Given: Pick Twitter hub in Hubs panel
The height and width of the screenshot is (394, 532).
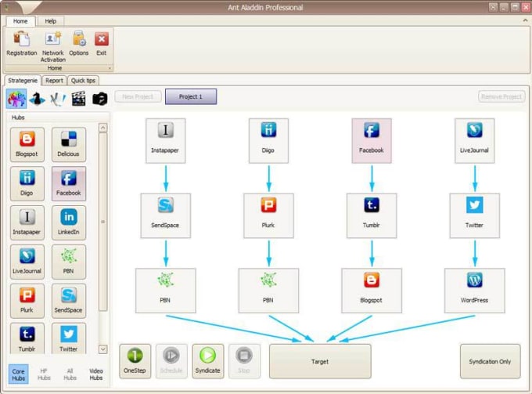Looking at the screenshot, I should click(69, 338).
